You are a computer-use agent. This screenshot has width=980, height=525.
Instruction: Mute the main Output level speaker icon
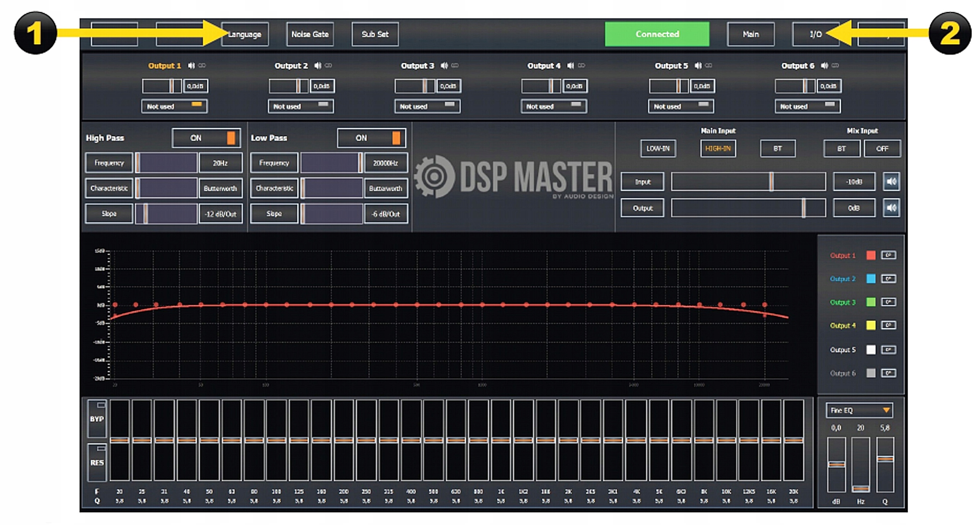[x=891, y=208]
